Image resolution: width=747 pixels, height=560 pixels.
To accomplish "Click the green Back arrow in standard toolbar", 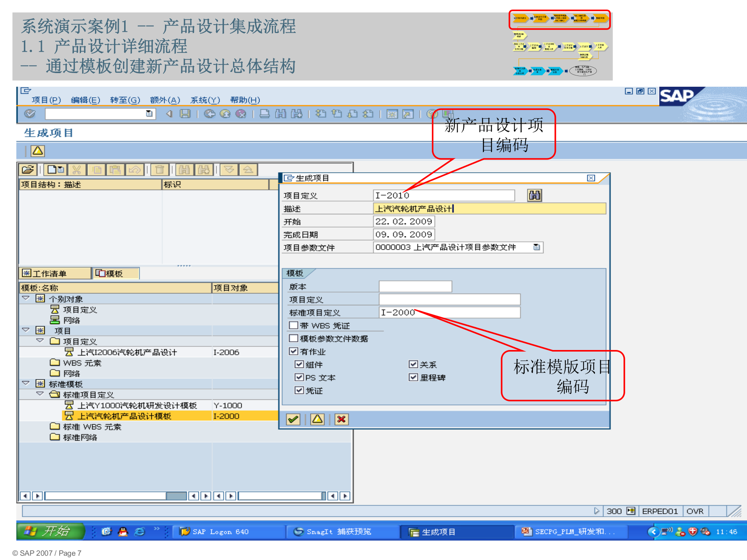I will (210, 114).
